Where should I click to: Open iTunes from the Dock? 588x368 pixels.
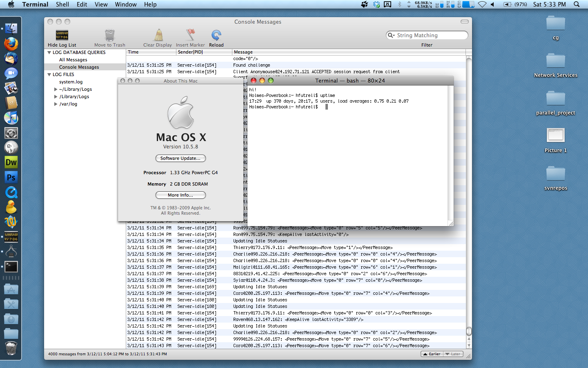(11, 118)
